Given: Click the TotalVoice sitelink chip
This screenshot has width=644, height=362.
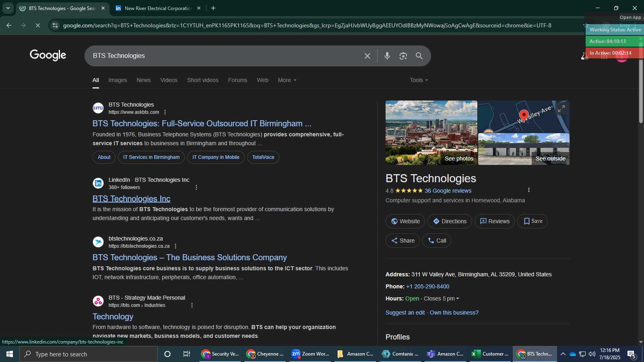Looking at the screenshot, I should (x=263, y=157).
